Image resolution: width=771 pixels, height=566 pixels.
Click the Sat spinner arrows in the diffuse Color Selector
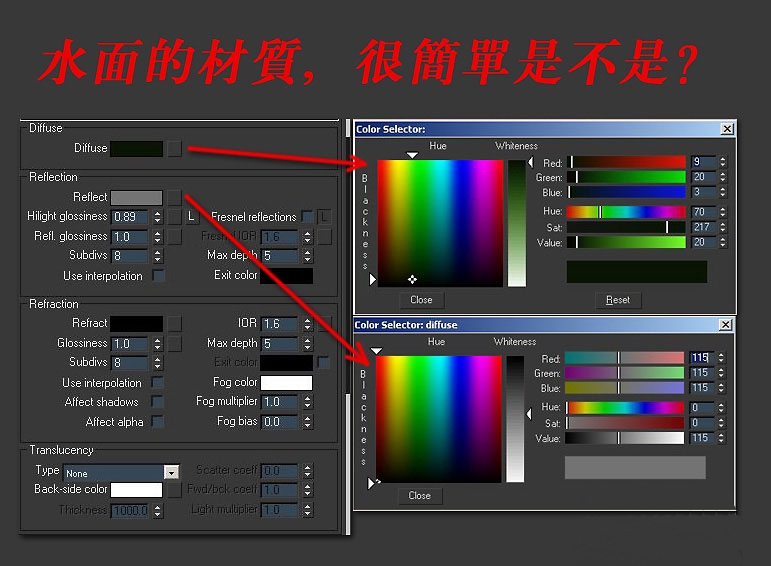pyautogui.click(x=721, y=423)
